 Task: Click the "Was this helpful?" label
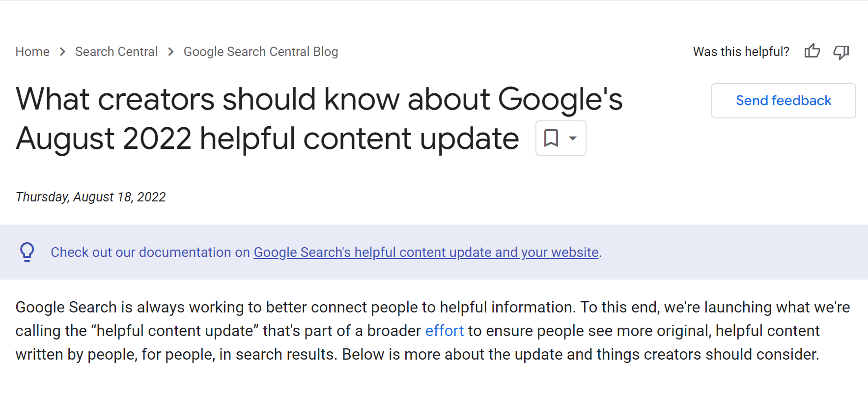(741, 52)
